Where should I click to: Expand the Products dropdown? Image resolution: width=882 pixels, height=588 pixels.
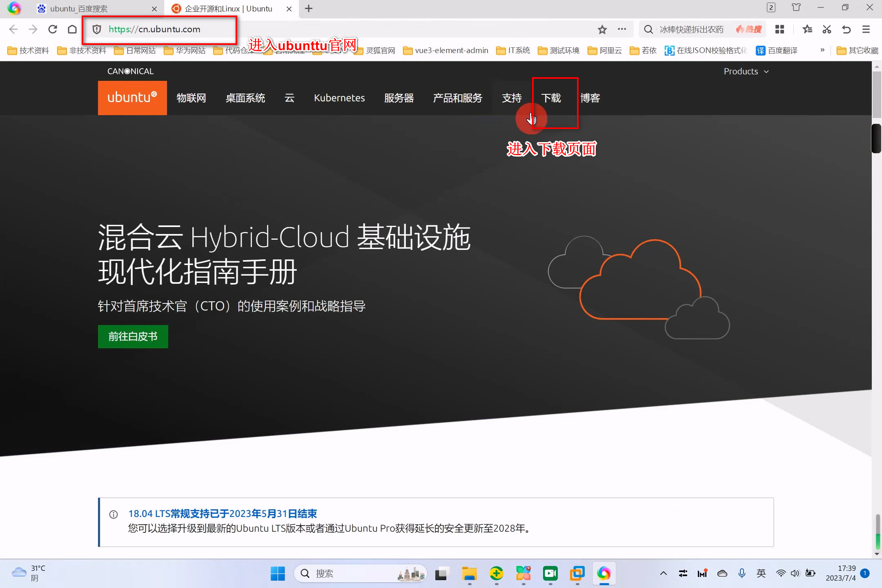click(746, 71)
